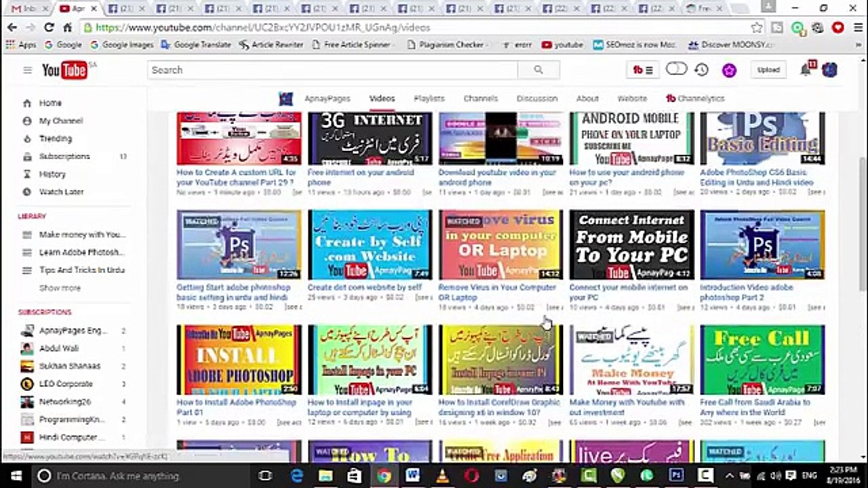
Task: Open the Plagiarism Checker bookmark
Action: (x=447, y=45)
